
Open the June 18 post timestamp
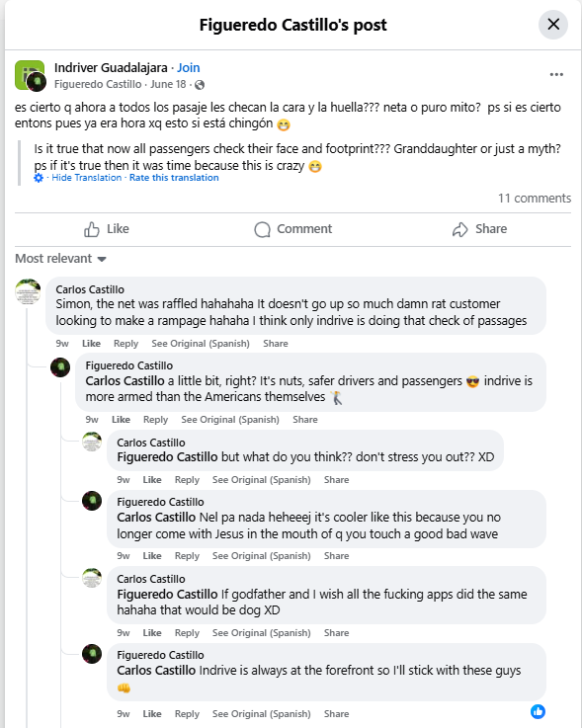pyautogui.click(x=168, y=85)
